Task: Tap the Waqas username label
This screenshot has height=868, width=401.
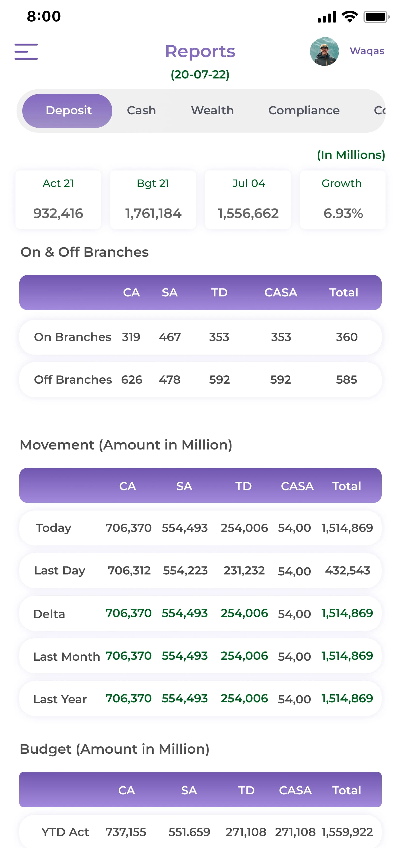Action: (367, 51)
